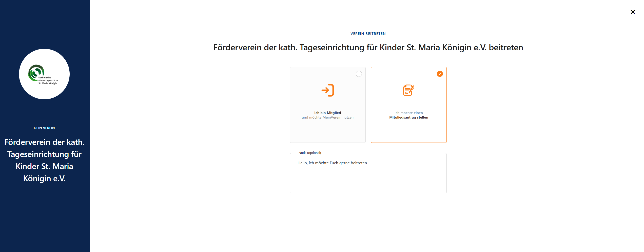
Task: Close the join club dialog
Action: click(633, 12)
